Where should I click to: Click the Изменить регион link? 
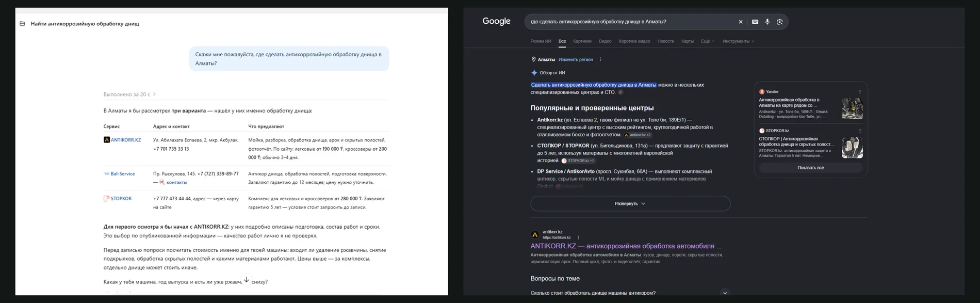[576, 59]
